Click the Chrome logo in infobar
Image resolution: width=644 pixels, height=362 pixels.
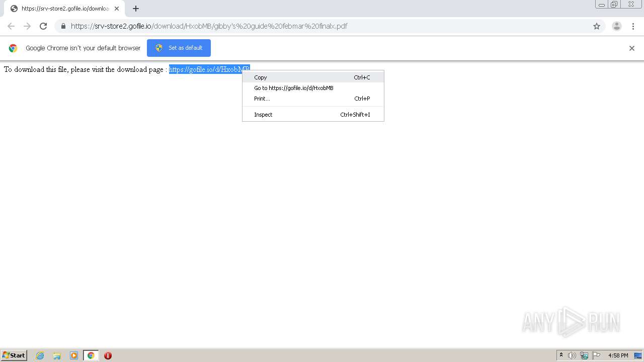pos(13,48)
